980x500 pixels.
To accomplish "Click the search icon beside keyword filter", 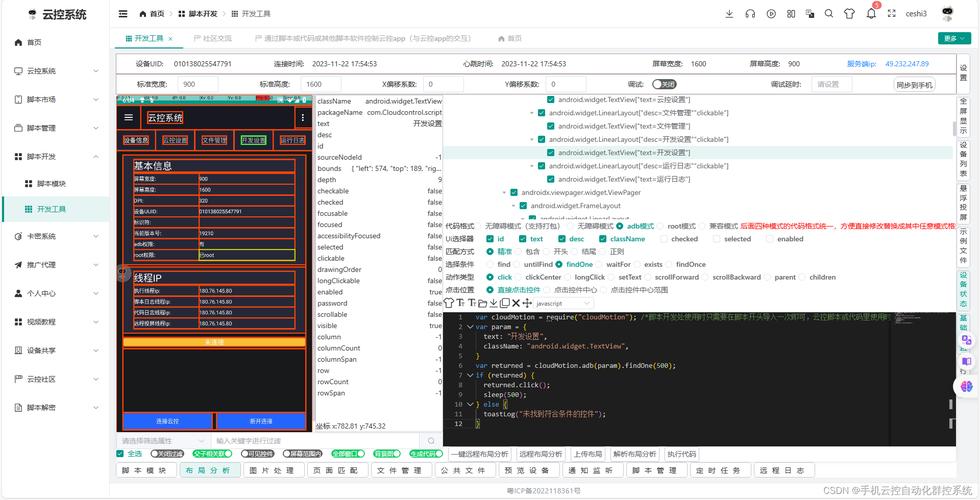I will click(431, 441).
